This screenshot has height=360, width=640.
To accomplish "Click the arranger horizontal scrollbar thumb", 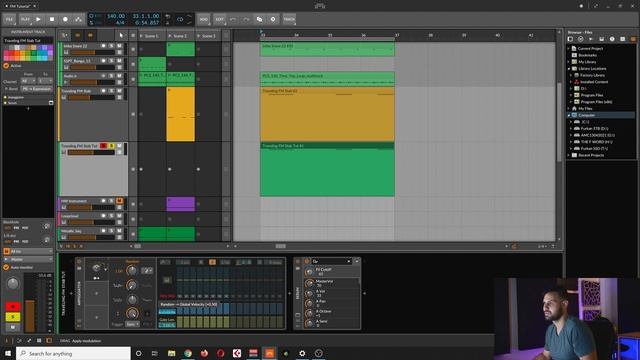I will (x=280, y=246).
